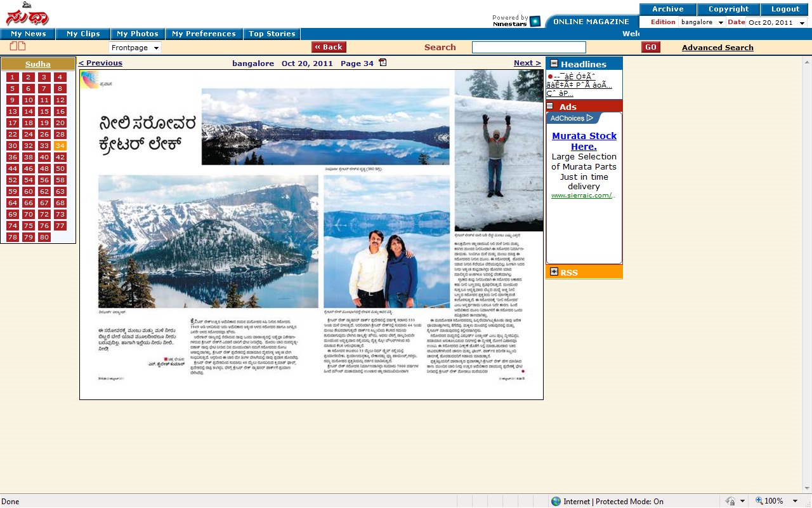Viewport: 812px width, 508px height.
Task: Collapse the Headlines panel
Action: (x=553, y=63)
